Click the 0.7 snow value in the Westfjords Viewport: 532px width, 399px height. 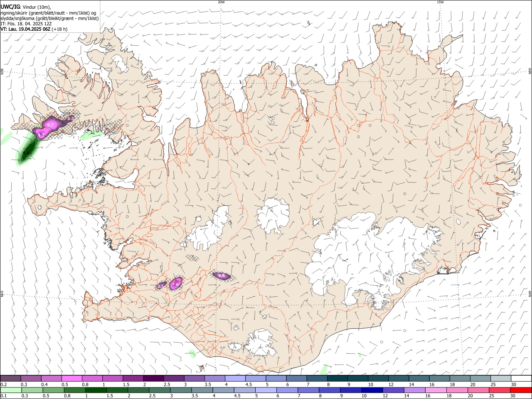click(50, 125)
